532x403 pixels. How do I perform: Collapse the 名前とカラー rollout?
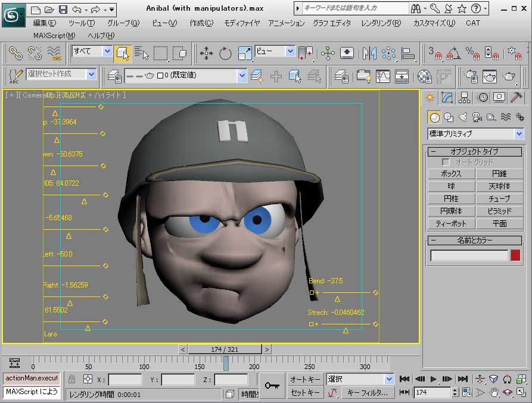(x=474, y=240)
